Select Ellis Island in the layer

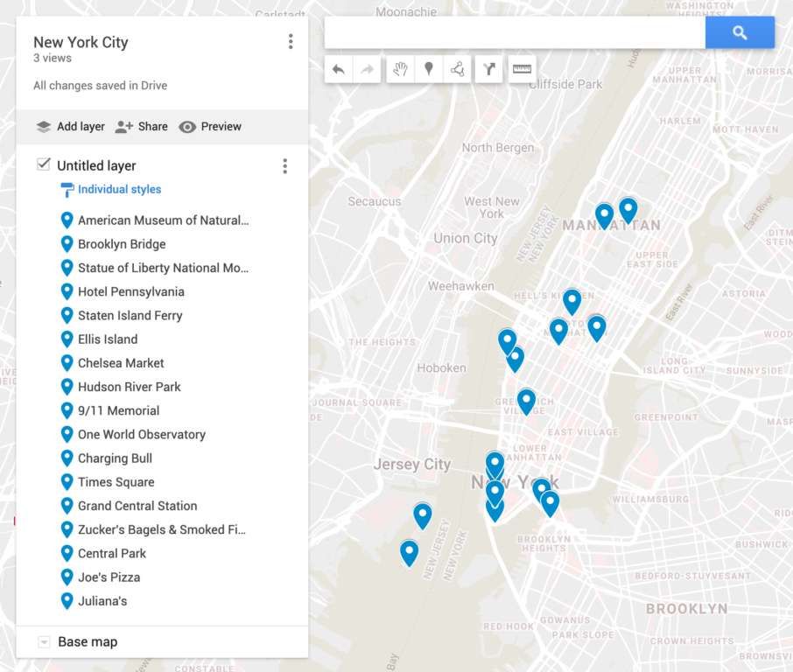coord(108,339)
